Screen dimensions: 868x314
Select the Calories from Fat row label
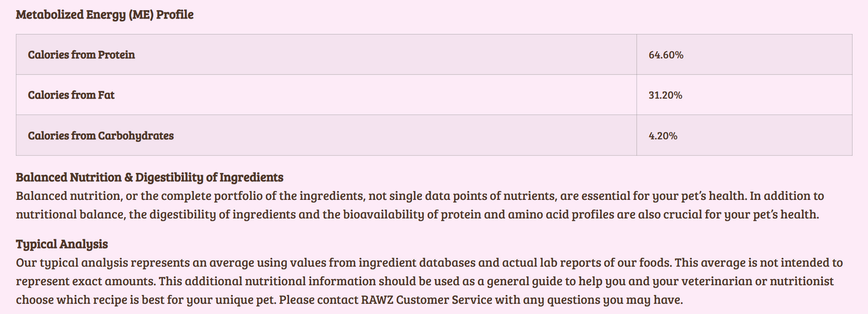tap(71, 95)
